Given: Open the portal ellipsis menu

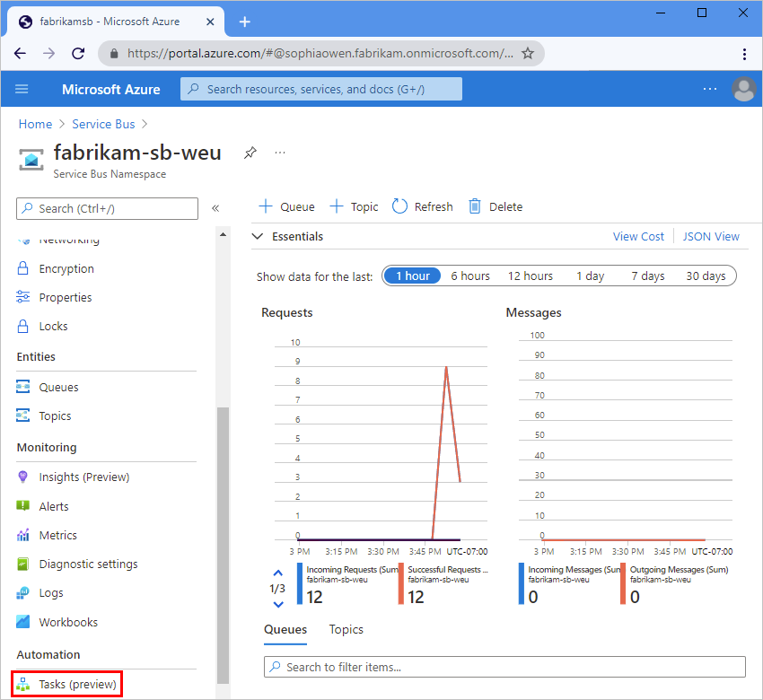Looking at the screenshot, I should click(x=710, y=89).
